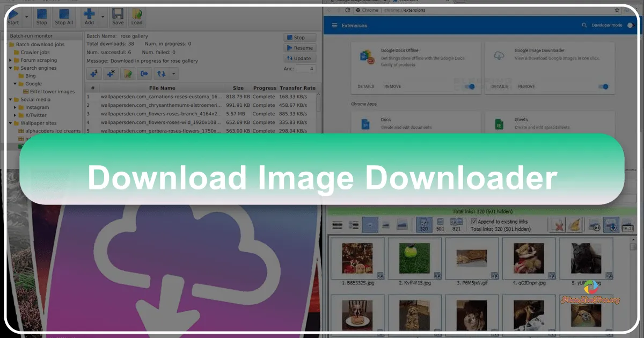Load a saved batch file

click(137, 14)
